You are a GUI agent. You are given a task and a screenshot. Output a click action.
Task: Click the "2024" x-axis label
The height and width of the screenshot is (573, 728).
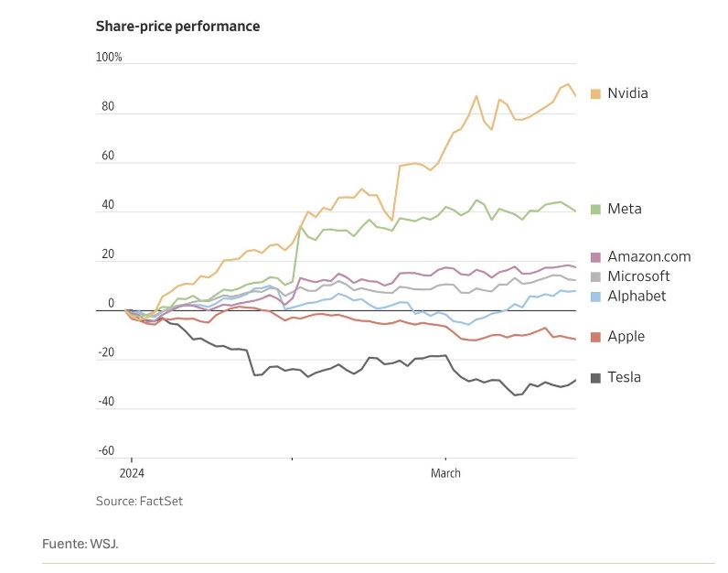pyautogui.click(x=131, y=473)
